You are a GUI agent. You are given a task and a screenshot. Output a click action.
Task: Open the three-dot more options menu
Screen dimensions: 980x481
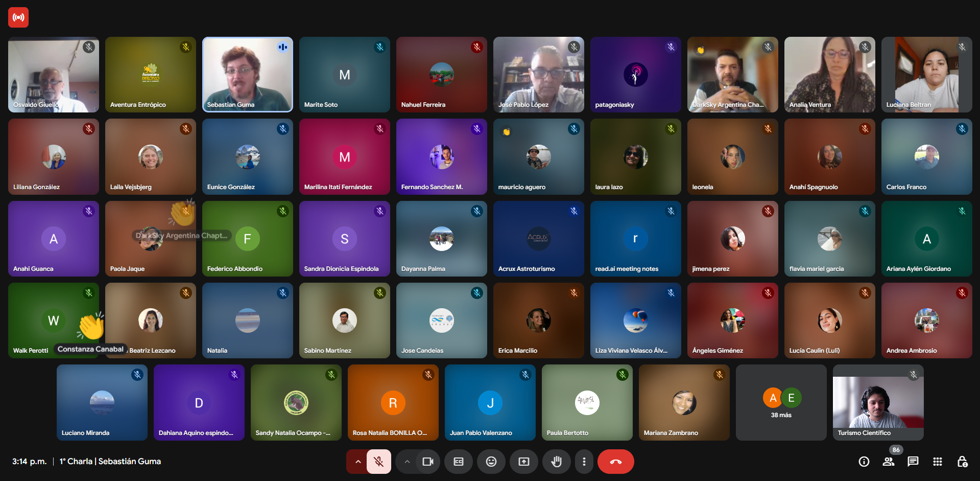(x=584, y=462)
